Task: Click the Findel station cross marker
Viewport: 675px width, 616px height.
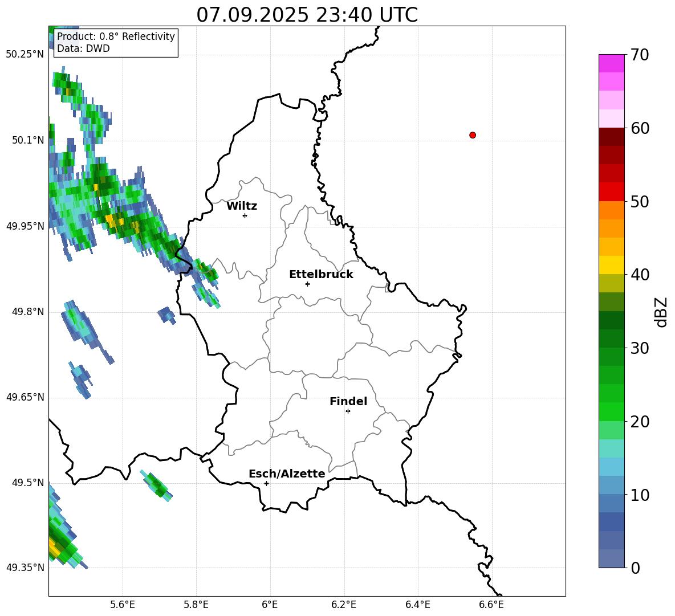Action: click(348, 411)
